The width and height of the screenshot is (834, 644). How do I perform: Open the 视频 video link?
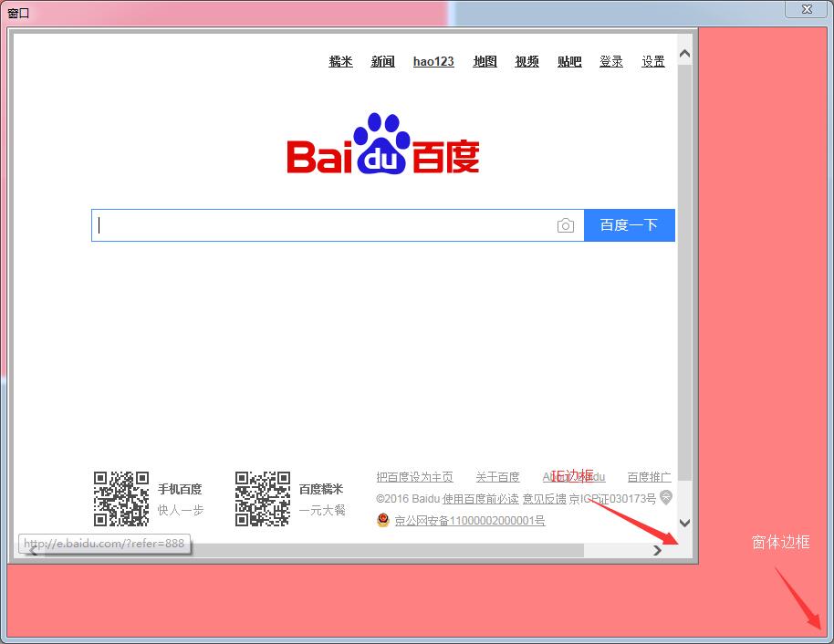click(x=527, y=62)
